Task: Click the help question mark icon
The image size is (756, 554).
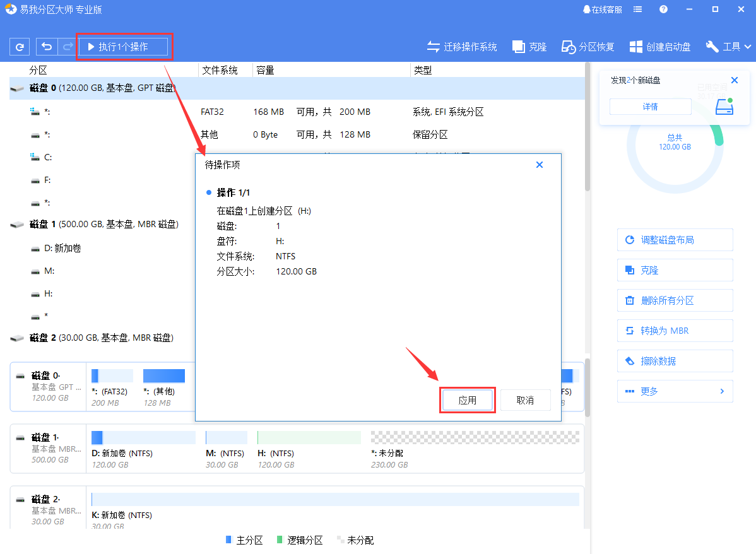Action: pos(663,9)
